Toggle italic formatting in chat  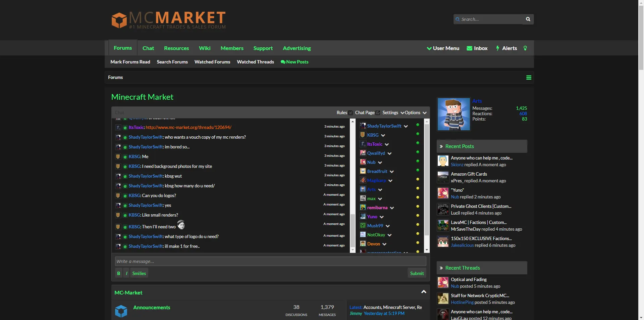[126, 273]
